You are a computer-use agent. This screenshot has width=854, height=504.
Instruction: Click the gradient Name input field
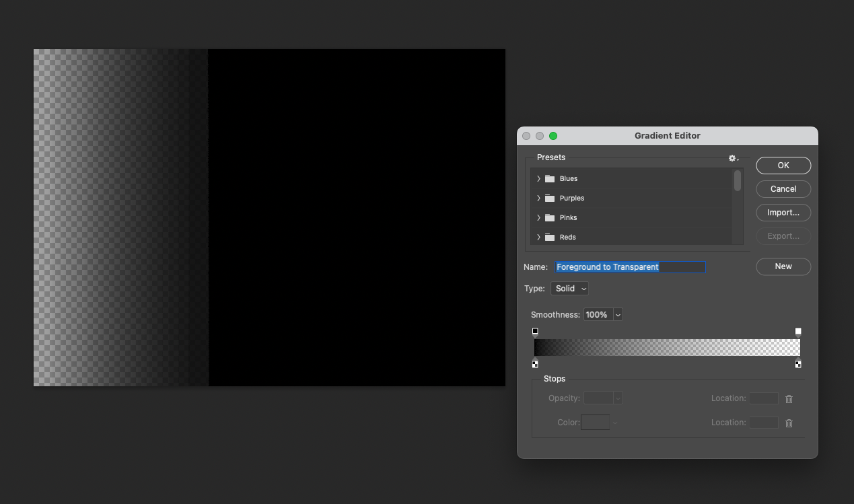(630, 266)
